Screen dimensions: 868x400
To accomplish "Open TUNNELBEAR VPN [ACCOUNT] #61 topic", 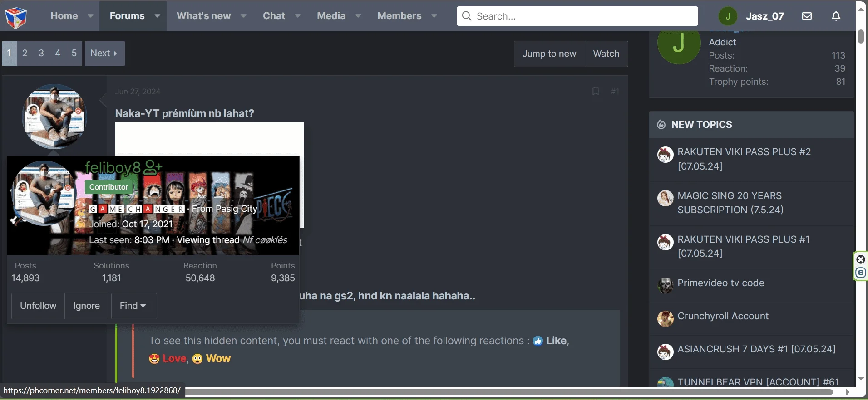I will tap(758, 382).
